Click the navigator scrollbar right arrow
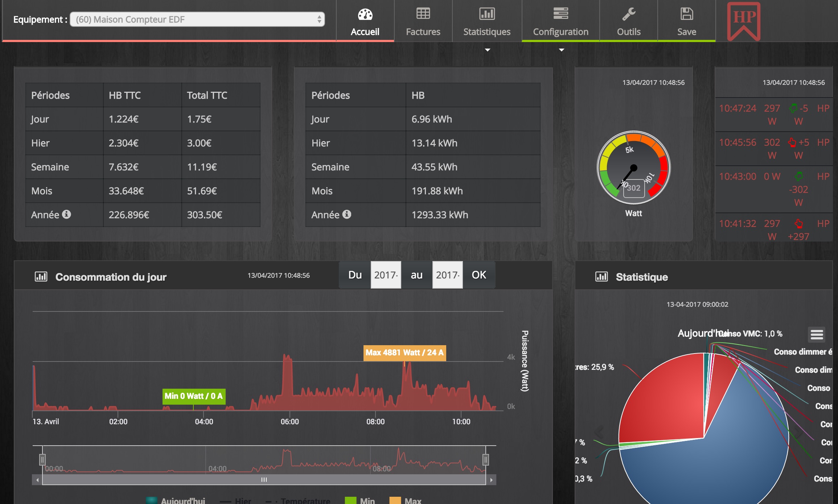The image size is (838, 504). (x=491, y=480)
